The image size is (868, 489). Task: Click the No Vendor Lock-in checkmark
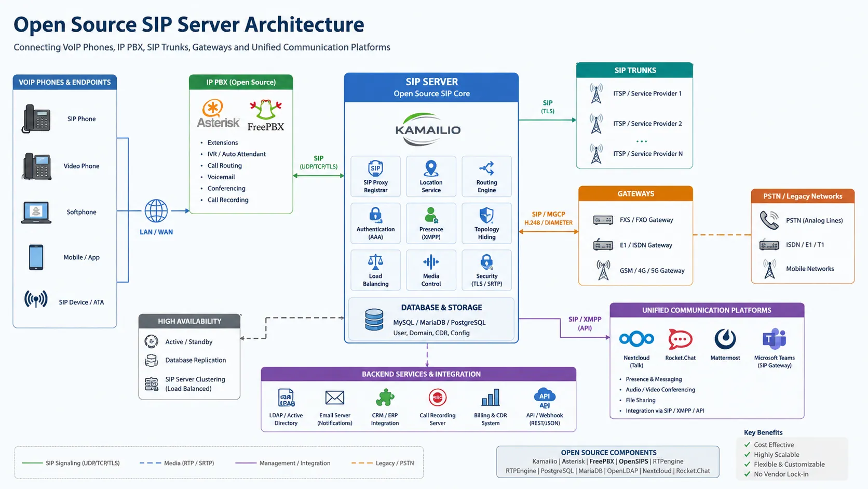[748, 474]
